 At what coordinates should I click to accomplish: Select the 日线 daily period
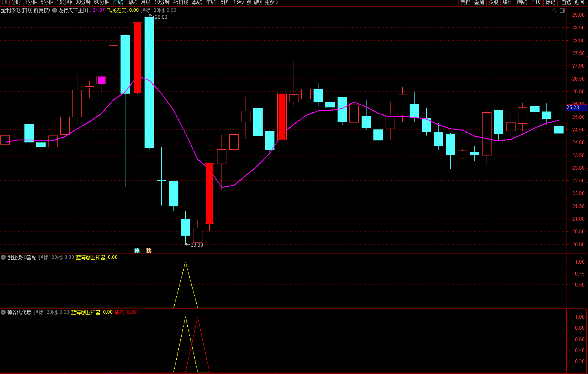[118, 2]
